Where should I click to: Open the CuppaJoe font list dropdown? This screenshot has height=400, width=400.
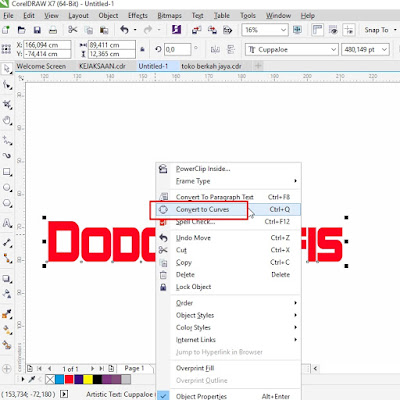pos(333,50)
